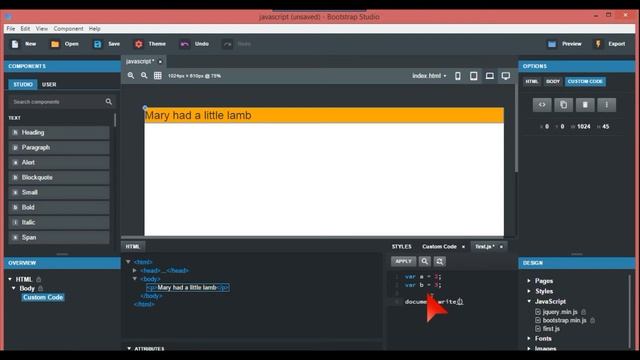Duplicate the selected component
Screen dimensions: 640x360
[x=564, y=105]
